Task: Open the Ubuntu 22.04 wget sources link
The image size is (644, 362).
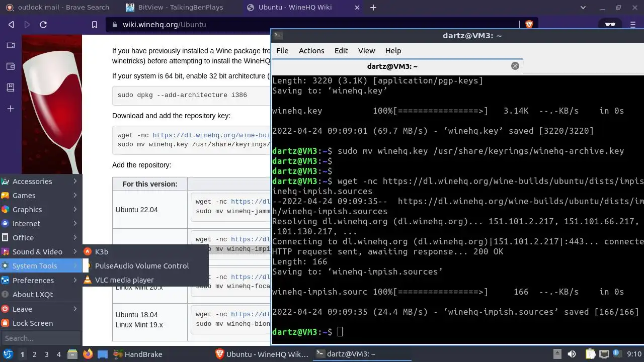Action: coord(251,202)
